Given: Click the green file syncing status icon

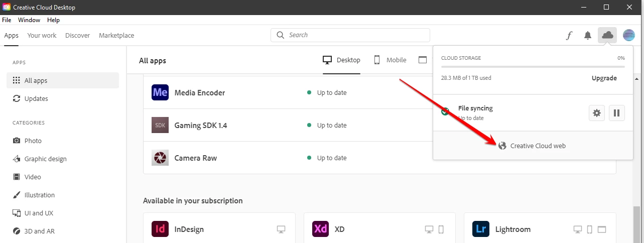Looking at the screenshot, I should (x=445, y=111).
